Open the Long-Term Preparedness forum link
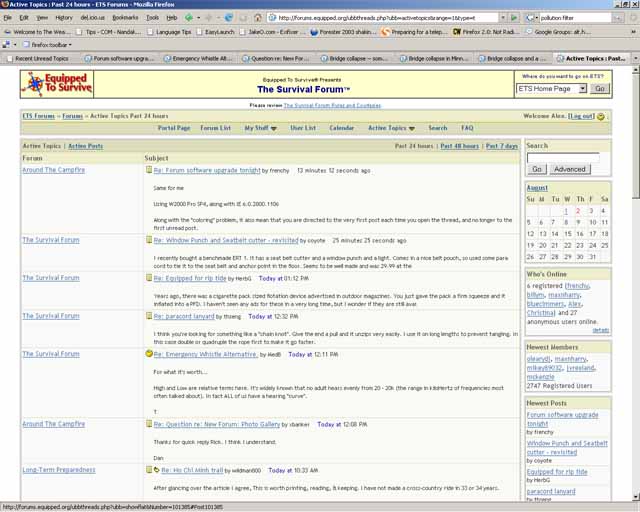Image resolution: width=640 pixels, height=512 pixels. [59, 470]
